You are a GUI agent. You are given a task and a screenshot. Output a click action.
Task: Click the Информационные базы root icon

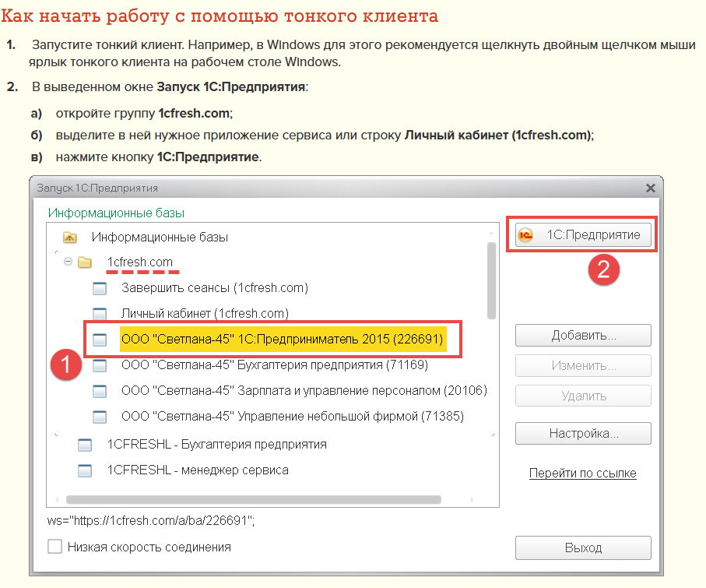(70, 237)
